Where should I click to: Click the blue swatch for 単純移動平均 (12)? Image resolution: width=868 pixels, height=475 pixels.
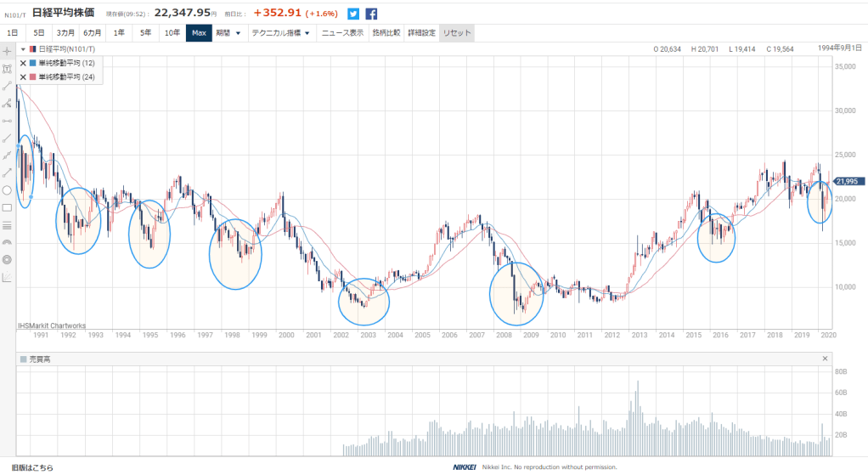click(x=32, y=63)
